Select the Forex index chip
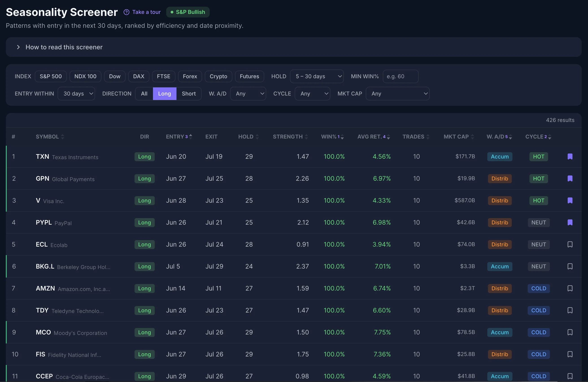588x382 pixels. tap(190, 76)
